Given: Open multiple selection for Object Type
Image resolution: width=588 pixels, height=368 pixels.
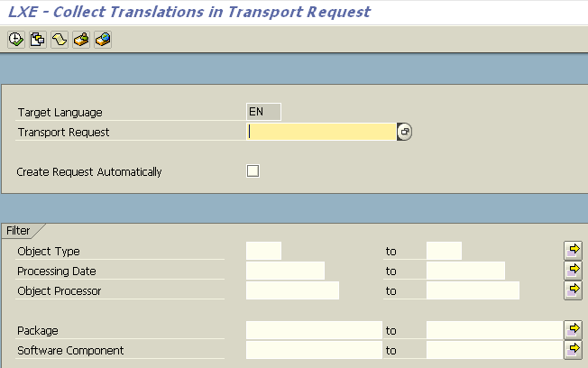Looking at the screenshot, I should [573, 251].
